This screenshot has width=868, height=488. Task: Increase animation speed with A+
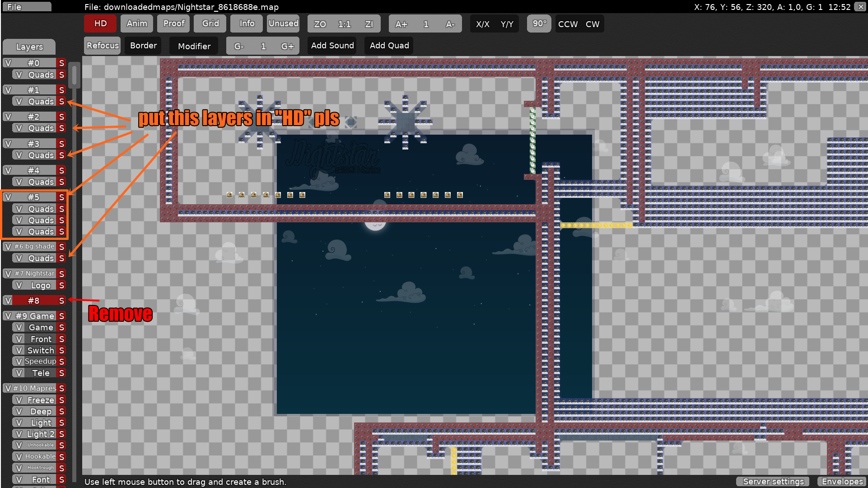click(x=401, y=24)
